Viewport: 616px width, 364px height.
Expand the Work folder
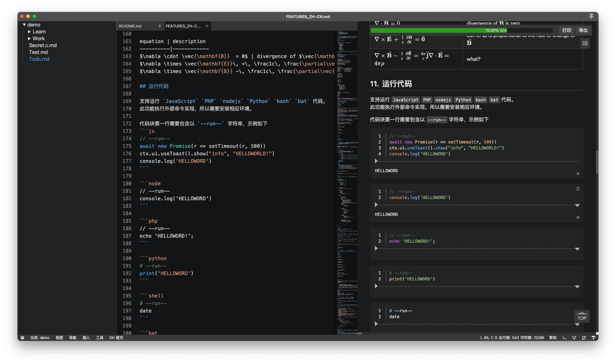29,38
